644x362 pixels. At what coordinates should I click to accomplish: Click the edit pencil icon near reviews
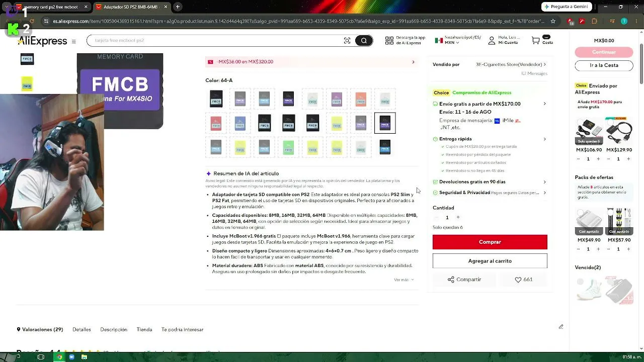click(561, 327)
